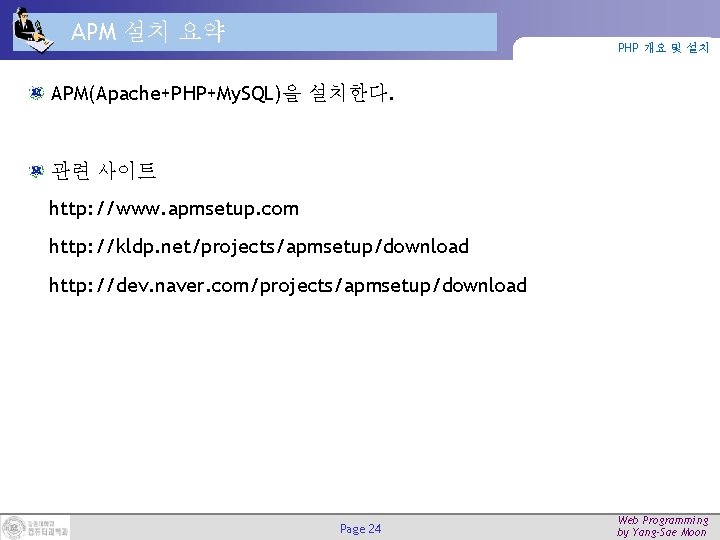
Task: Click the slide title 'APM 설치 요약'
Action: click(147, 32)
